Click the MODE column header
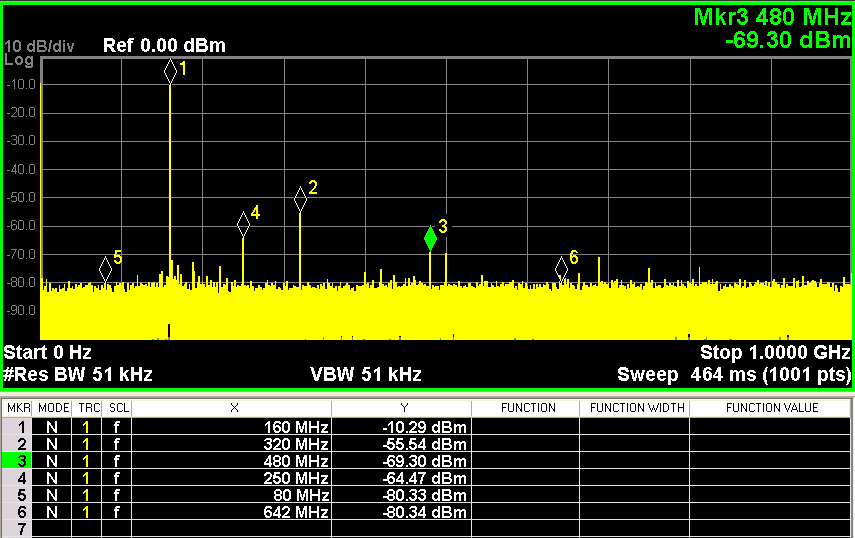 coord(53,408)
